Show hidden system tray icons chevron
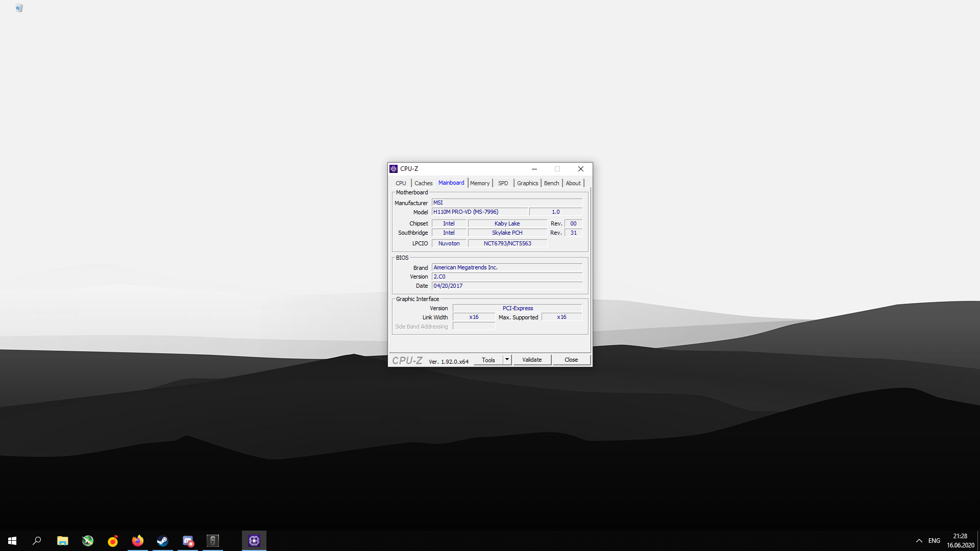980x551 pixels. pyautogui.click(x=919, y=541)
